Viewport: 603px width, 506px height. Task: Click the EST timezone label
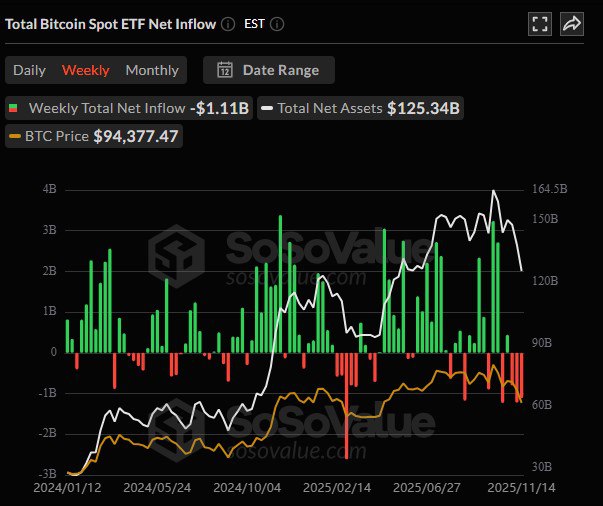tap(255, 24)
